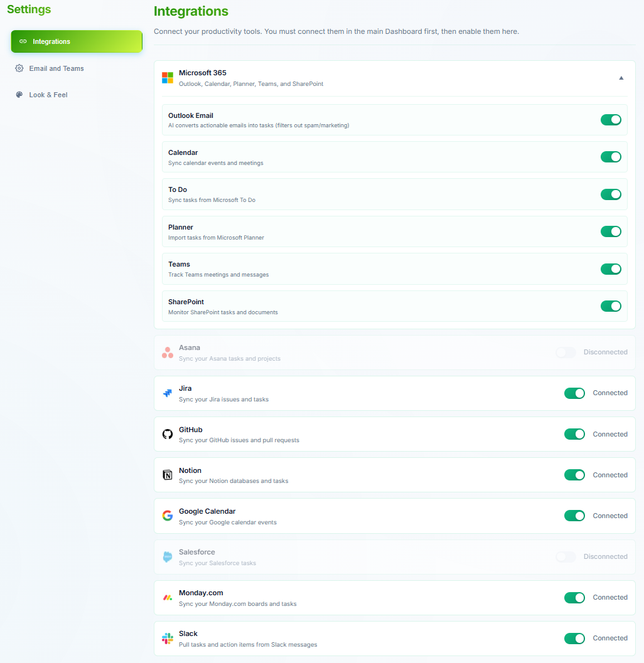Click the 'Sync your Jira issues and tasks' text
Image resolution: width=644 pixels, height=663 pixels.
click(x=224, y=400)
